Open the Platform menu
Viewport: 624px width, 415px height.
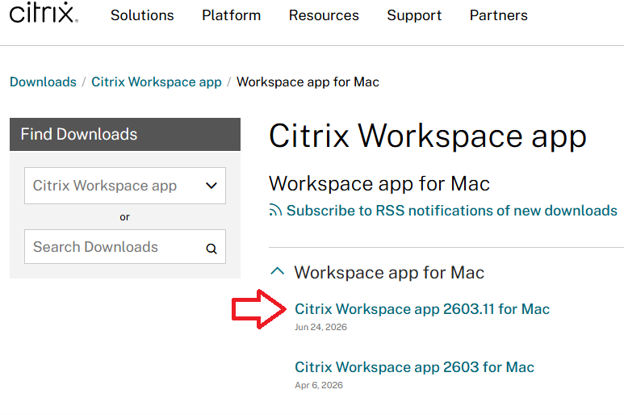231,15
